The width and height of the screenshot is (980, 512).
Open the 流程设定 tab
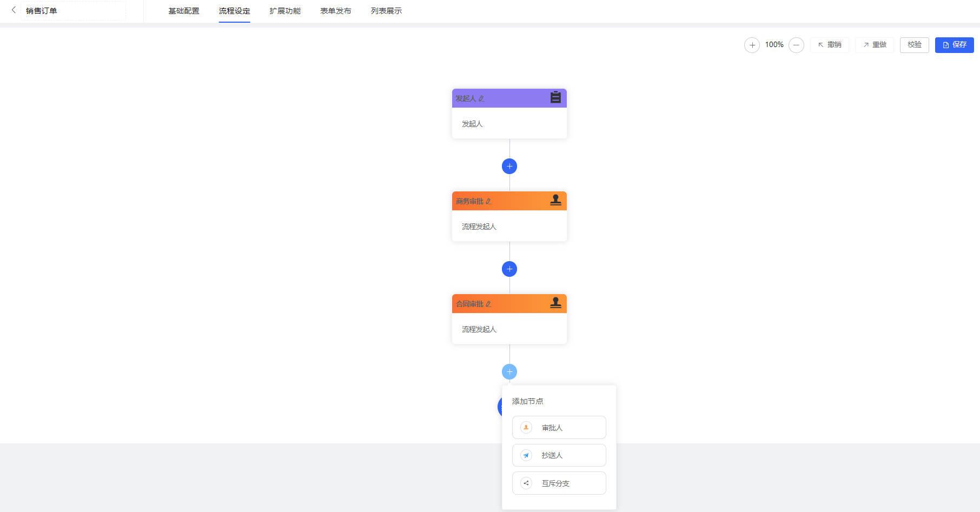click(234, 11)
